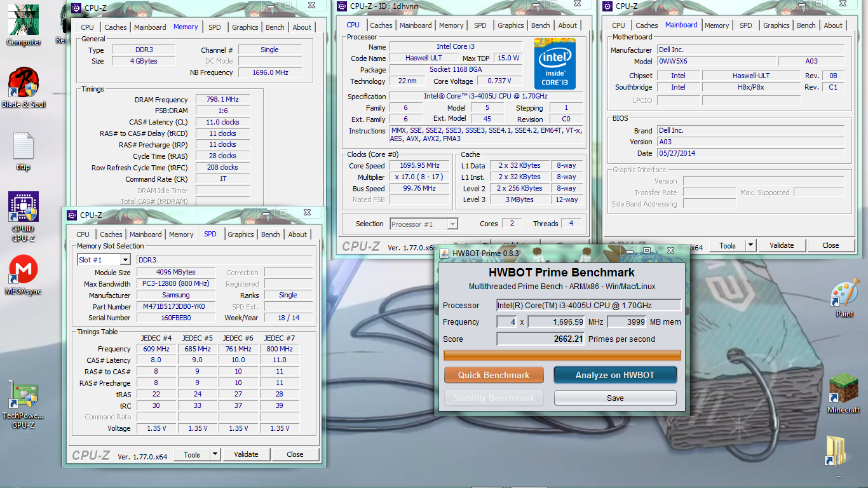Click Tools button in SPD window

192,454
